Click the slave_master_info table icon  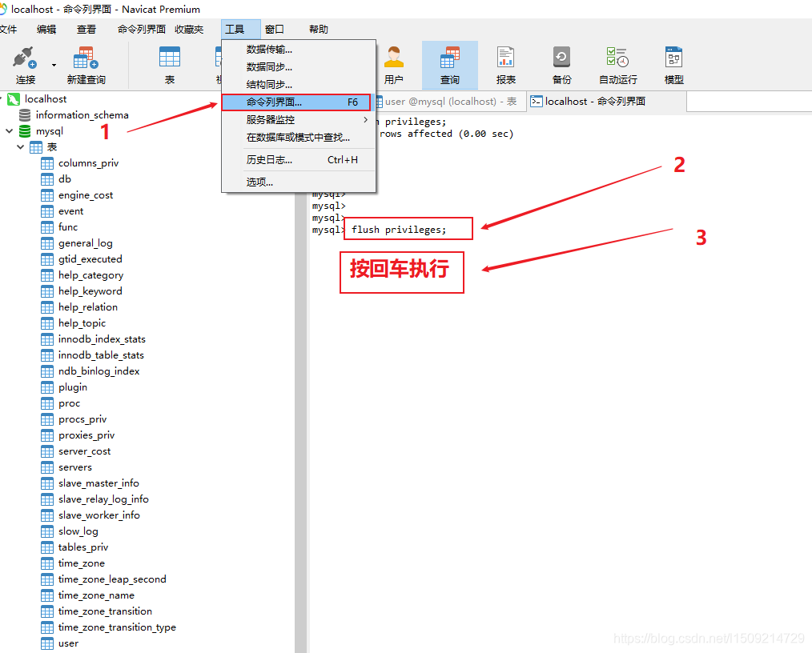[47, 484]
